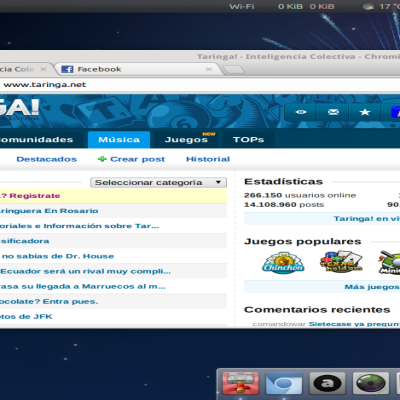Click the address bar showing www.taringa.net
The width and height of the screenshot is (400, 400).
pos(200,85)
